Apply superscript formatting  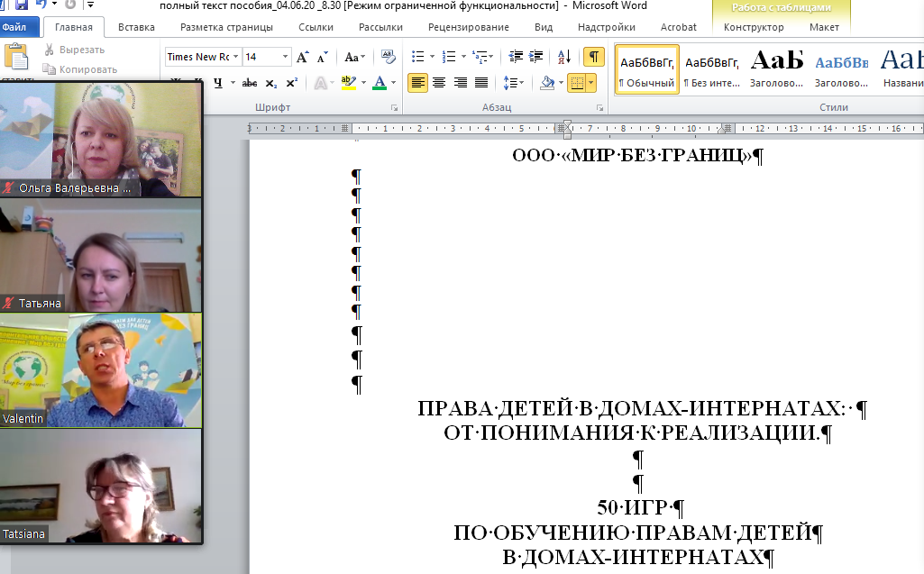tap(291, 83)
